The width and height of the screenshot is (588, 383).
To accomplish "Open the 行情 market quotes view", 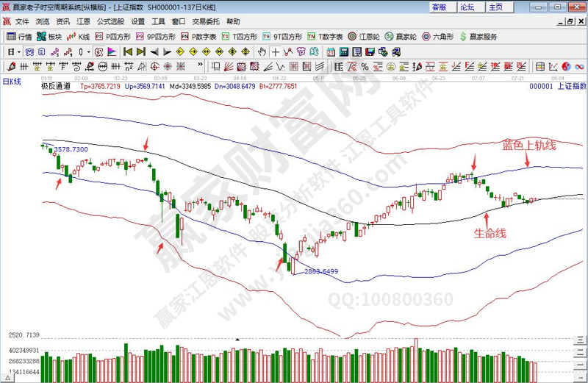I will [x=19, y=36].
